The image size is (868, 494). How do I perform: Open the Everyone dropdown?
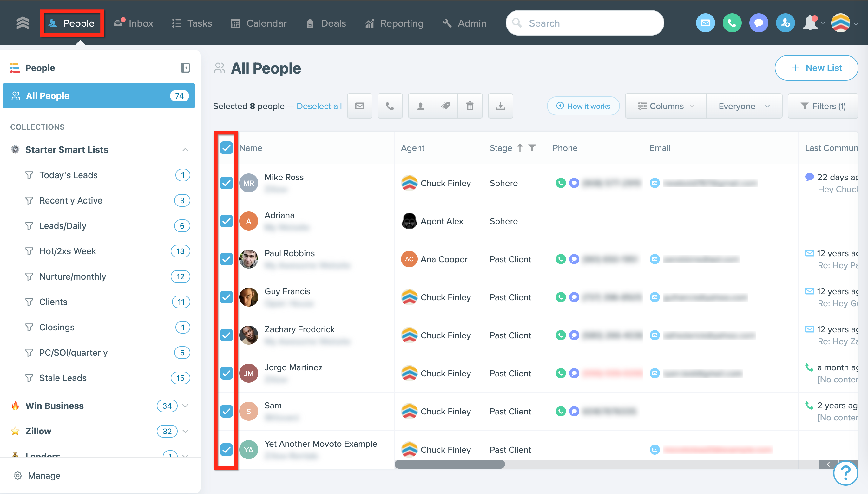(744, 106)
